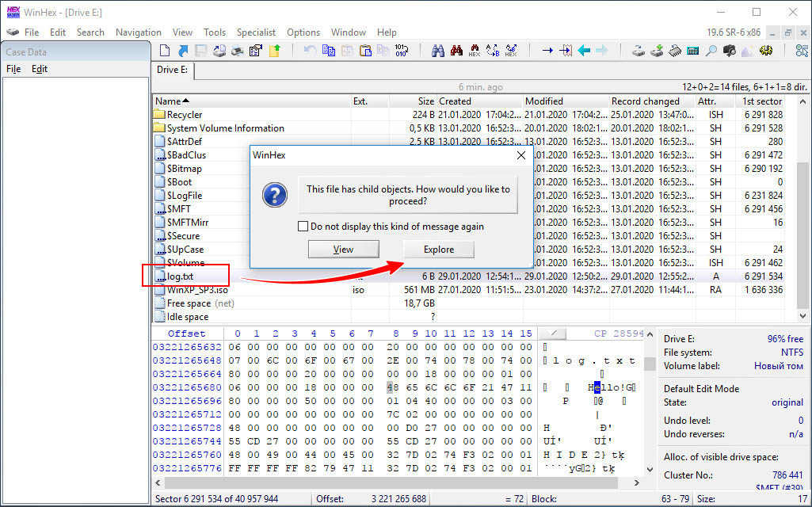
Task: Click hex view horizontal scrollbar left arrow
Action: 158,482
